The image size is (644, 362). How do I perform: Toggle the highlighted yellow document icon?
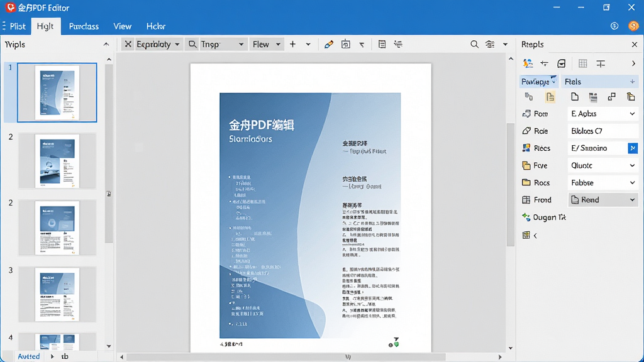pos(550,97)
